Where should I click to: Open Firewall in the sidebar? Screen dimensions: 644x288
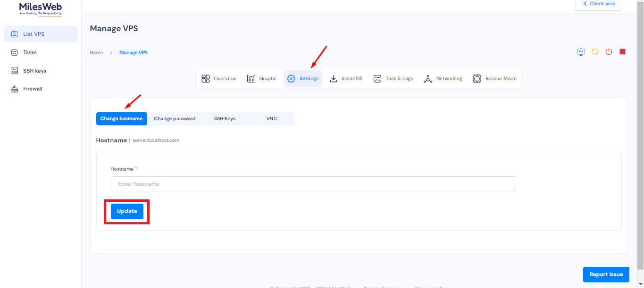coord(33,89)
